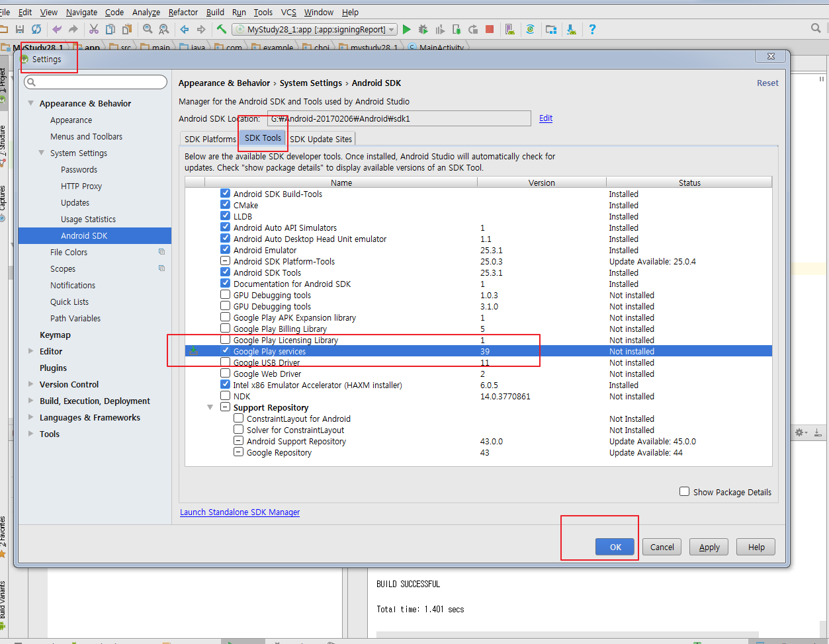Click the Reset link
This screenshot has width=829, height=644.
point(767,83)
